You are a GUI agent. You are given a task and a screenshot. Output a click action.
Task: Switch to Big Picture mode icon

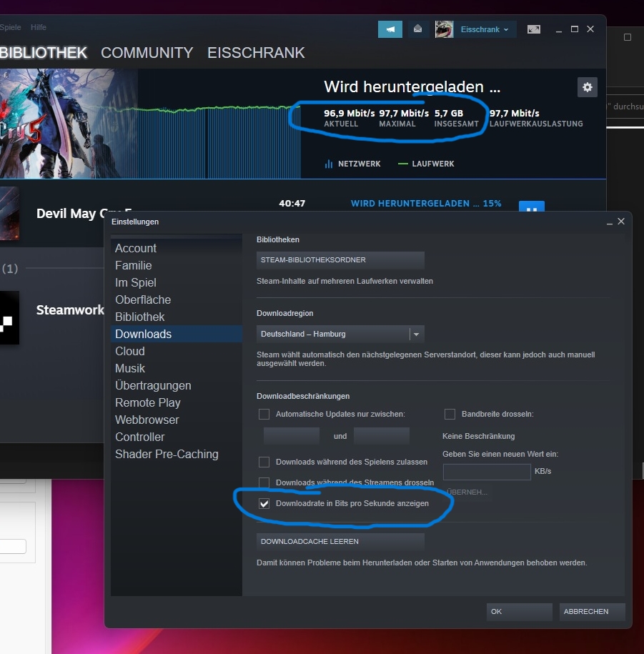click(534, 29)
